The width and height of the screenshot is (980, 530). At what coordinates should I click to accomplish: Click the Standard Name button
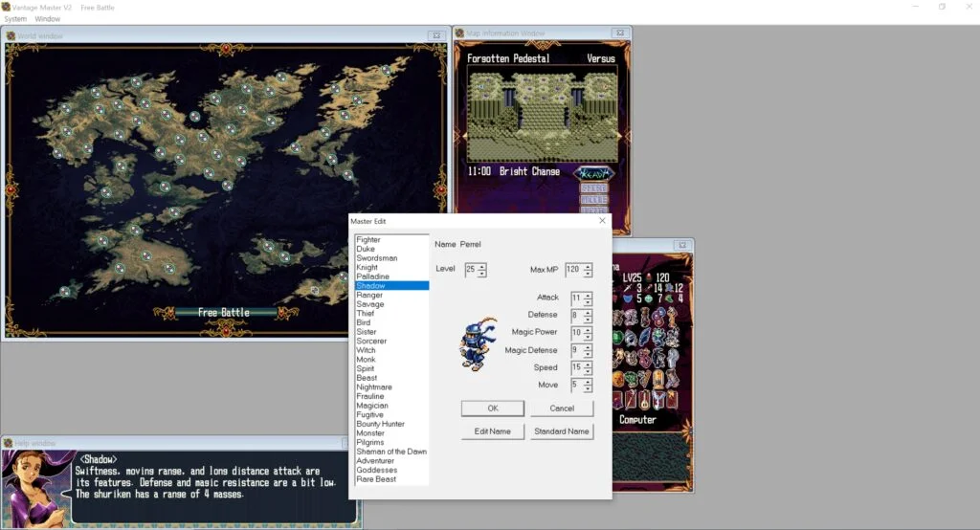[562, 431]
